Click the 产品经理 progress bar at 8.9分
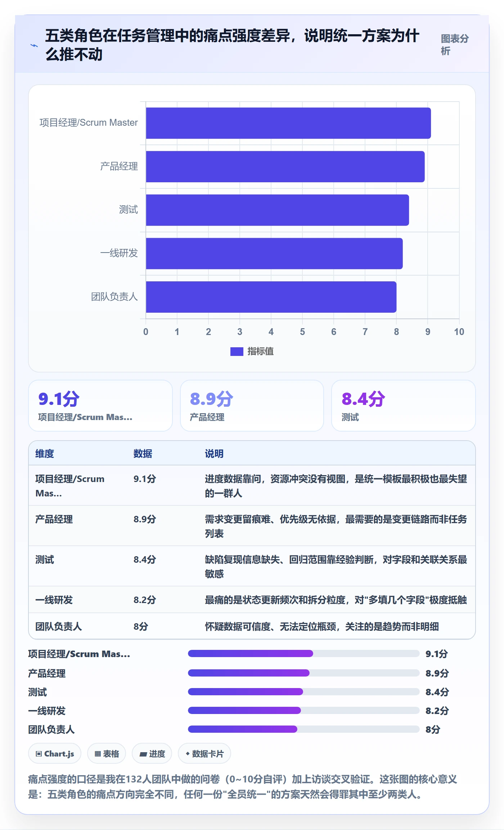 304,673
